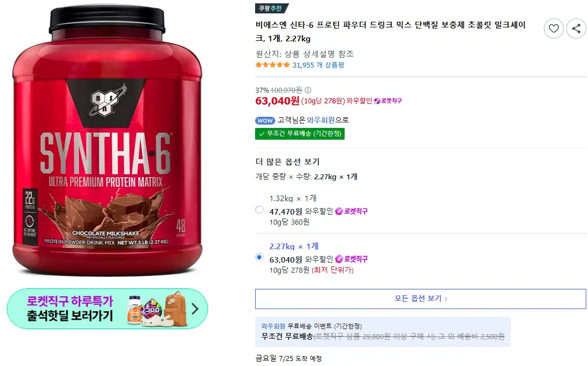The image size is (588, 366).
Task: Click the arrow on the 로켓직구 하루특가 banner
Action: point(195,309)
